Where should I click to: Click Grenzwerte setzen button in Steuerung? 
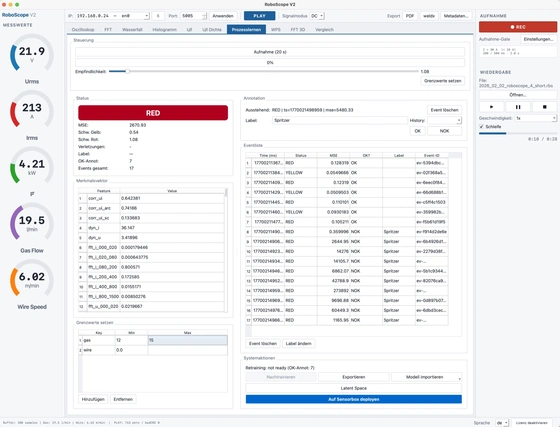pos(443,81)
